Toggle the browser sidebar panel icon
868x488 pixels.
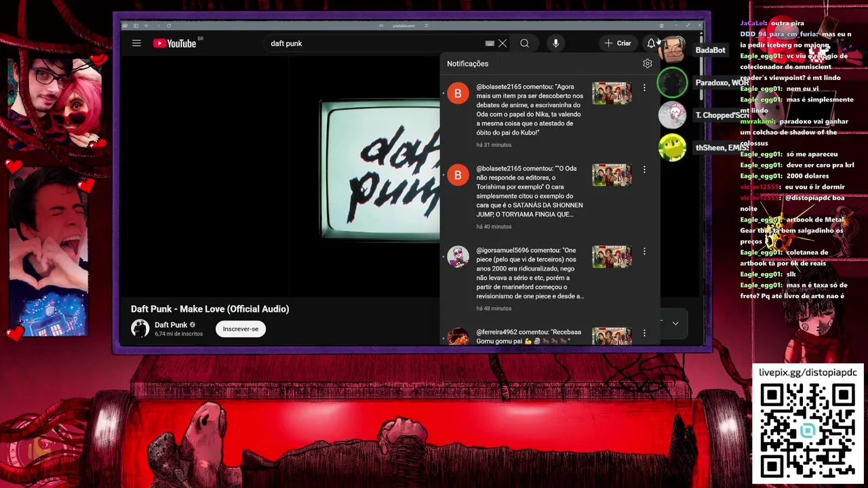click(136, 26)
